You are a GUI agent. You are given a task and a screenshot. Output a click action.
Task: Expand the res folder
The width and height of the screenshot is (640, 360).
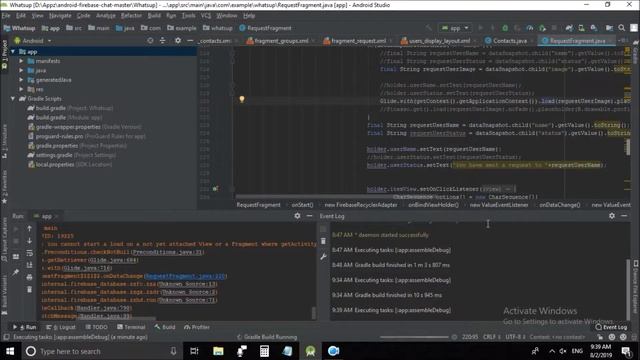[x=21, y=89]
